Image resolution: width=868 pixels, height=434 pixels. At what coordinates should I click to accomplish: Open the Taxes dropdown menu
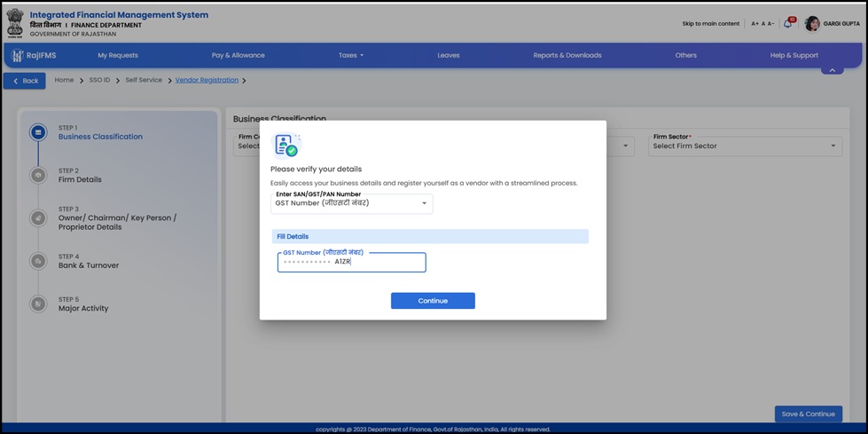click(x=351, y=55)
